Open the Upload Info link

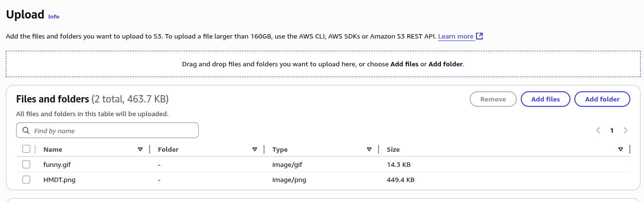coord(54,17)
